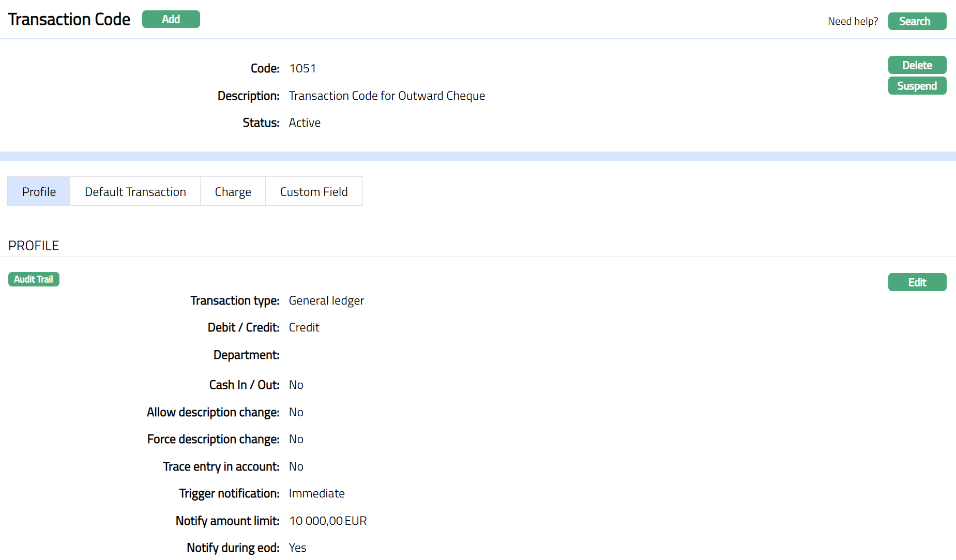
Task: Click the 10 000,00 EUR notify limit
Action: (x=328, y=521)
